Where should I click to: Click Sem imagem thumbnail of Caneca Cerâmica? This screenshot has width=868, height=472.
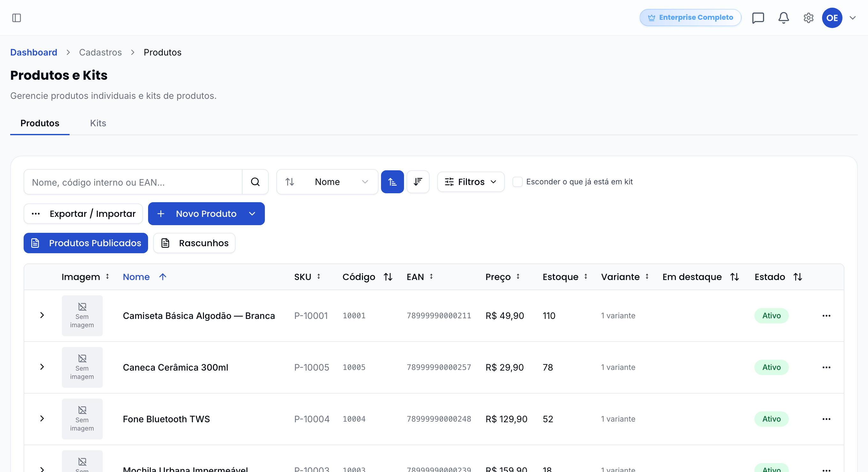(x=82, y=367)
